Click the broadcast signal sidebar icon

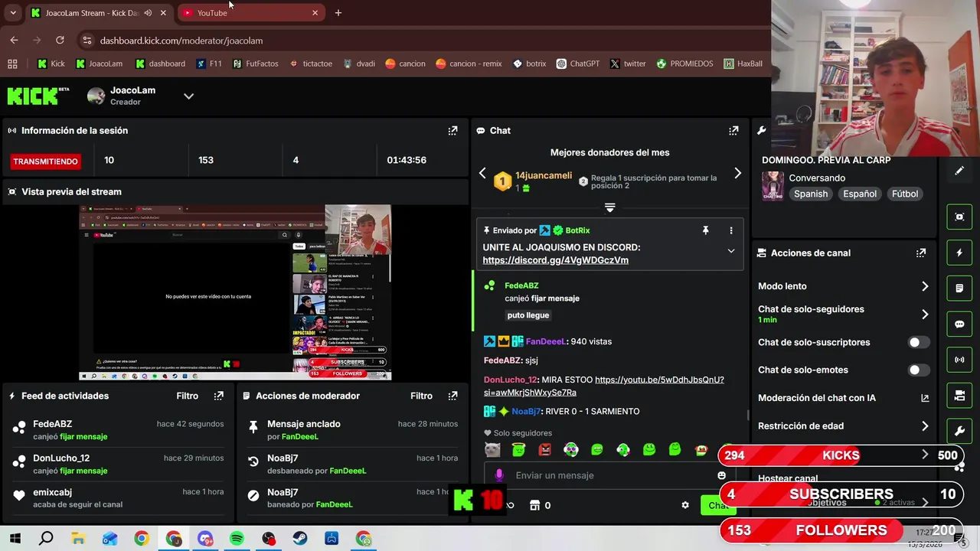pyautogui.click(x=959, y=360)
